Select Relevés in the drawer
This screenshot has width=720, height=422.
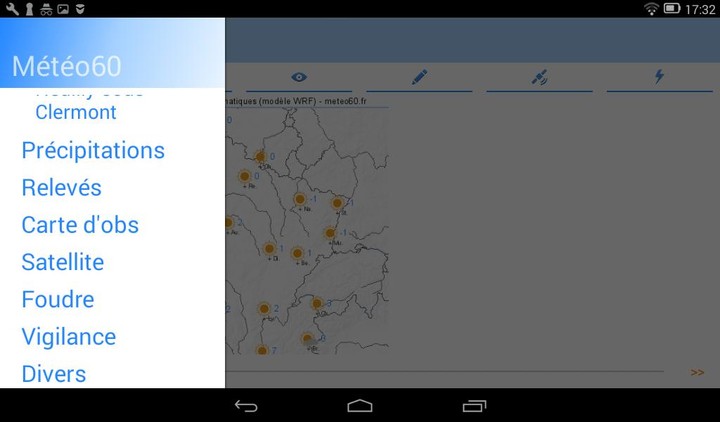click(62, 188)
